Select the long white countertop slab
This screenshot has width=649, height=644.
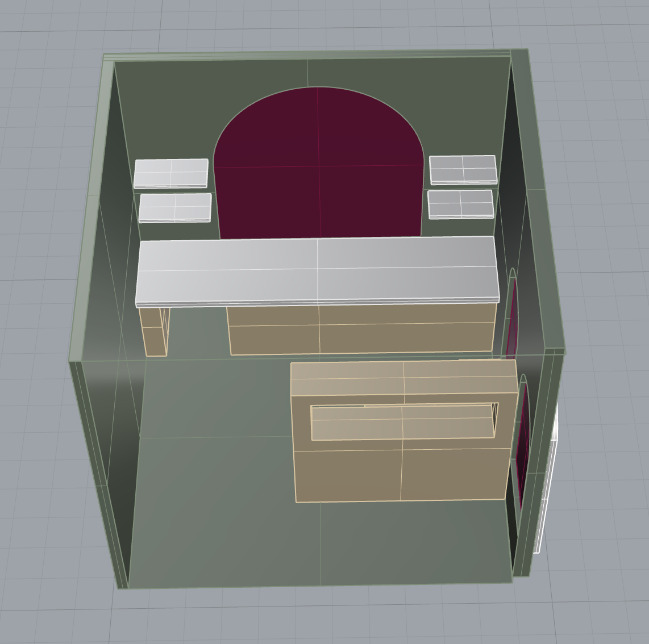tap(318, 272)
